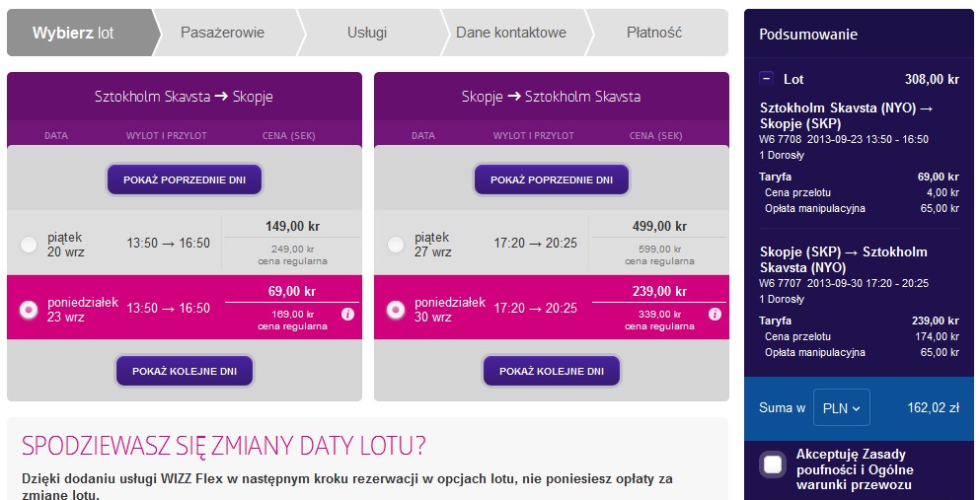Select poniedziałek 30 wrz return flight
The width and height of the screenshot is (980, 500).
click(x=396, y=310)
